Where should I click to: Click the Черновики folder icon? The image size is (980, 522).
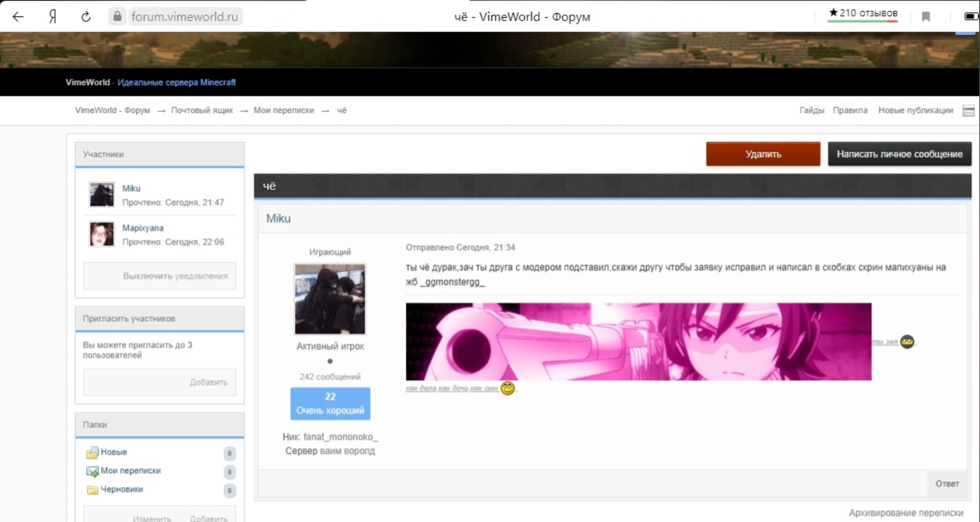click(92, 489)
